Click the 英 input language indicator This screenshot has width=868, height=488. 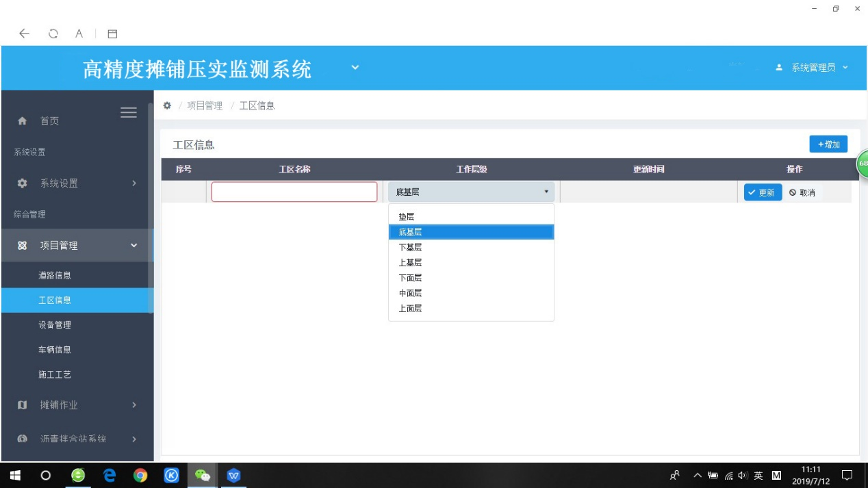click(x=758, y=476)
